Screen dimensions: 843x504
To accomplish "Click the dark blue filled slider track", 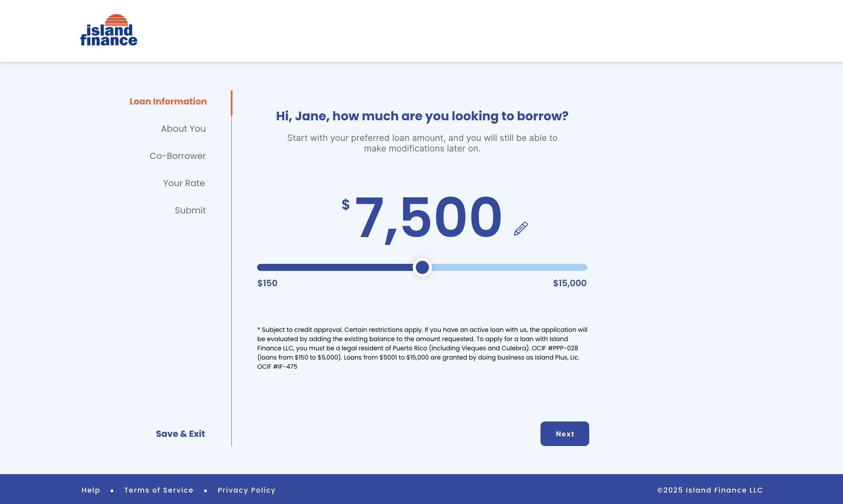I will [334, 267].
